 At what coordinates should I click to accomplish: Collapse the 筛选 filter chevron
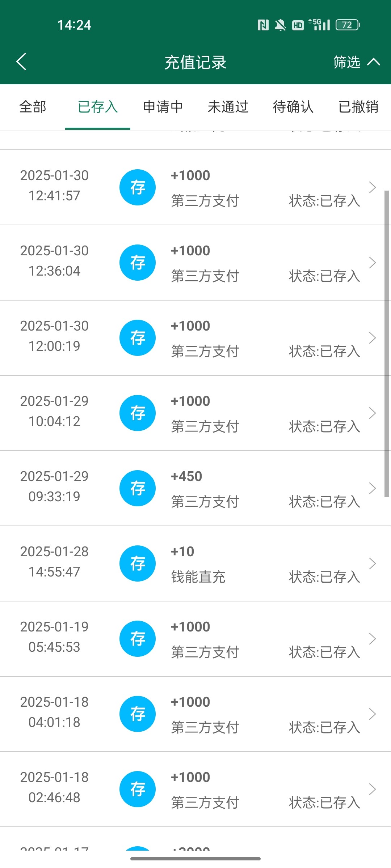coord(374,62)
